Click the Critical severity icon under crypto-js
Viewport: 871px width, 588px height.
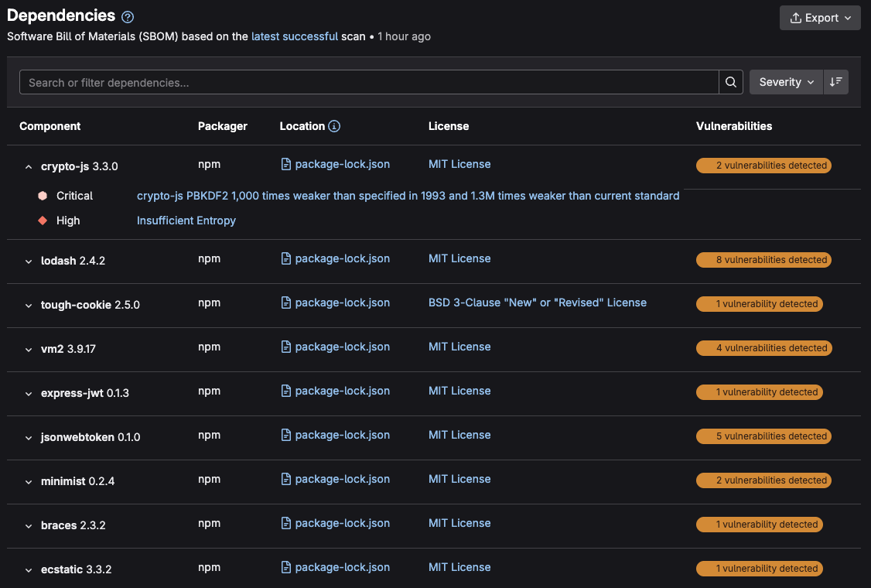pyautogui.click(x=43, y=196)
